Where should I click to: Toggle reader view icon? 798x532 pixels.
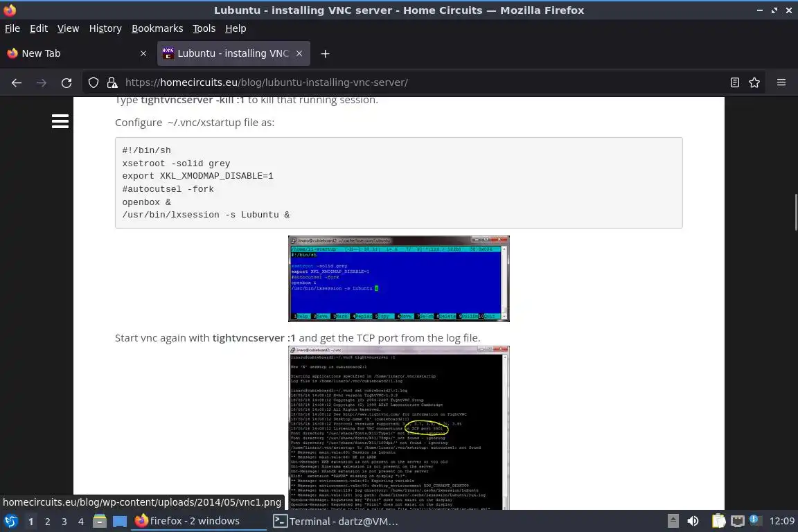pyautogui.click(x=734, y=82)
